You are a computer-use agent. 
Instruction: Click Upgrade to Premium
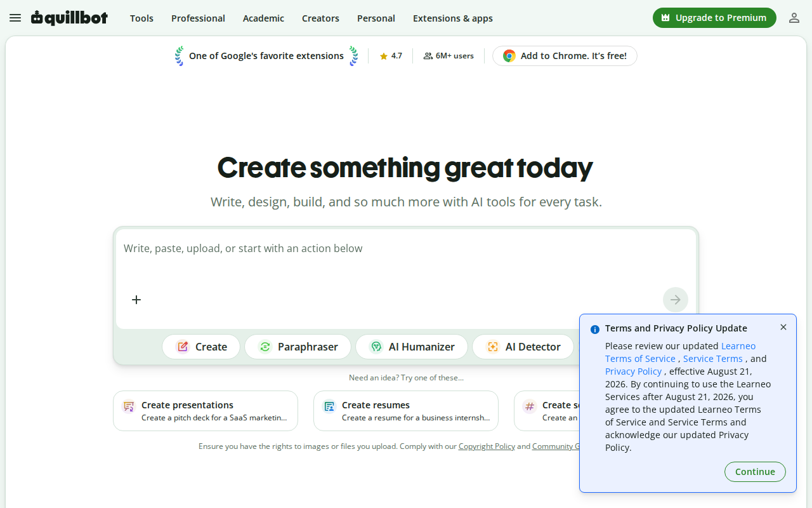(714, 18)
